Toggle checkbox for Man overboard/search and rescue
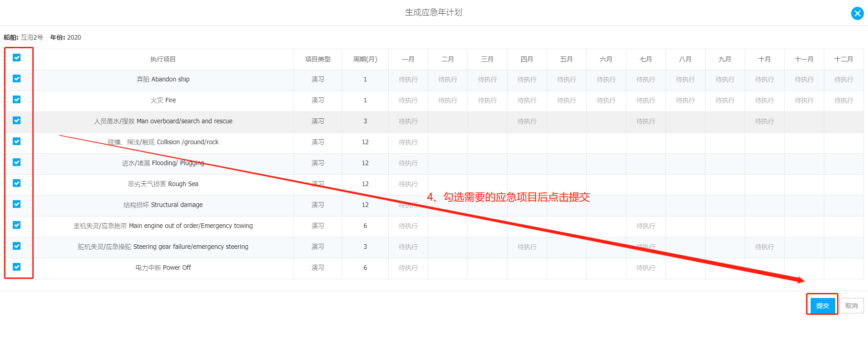This screenshot has width=868, height=343. pos(17,121)
